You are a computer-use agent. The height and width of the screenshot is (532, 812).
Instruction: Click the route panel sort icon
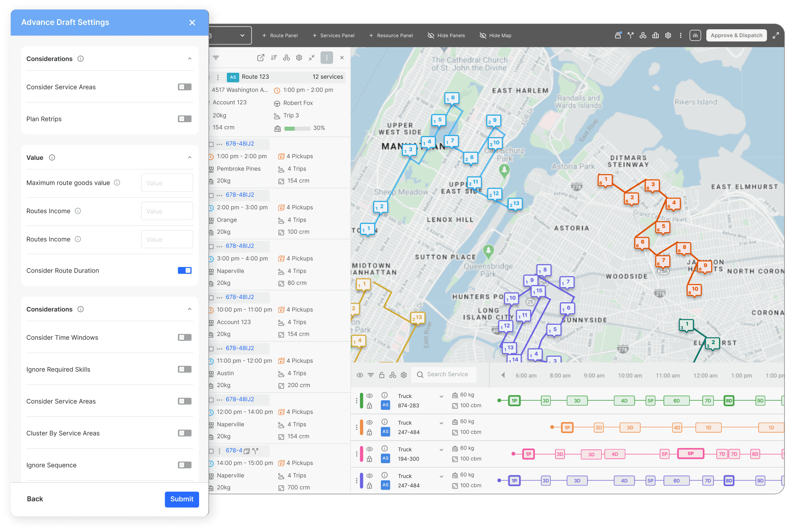(274, 58)
